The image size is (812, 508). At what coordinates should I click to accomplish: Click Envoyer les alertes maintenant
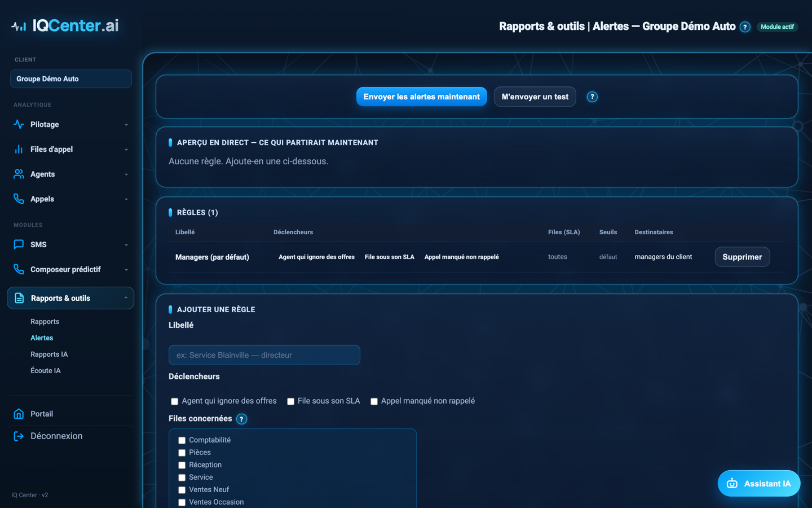click(422, 97)
